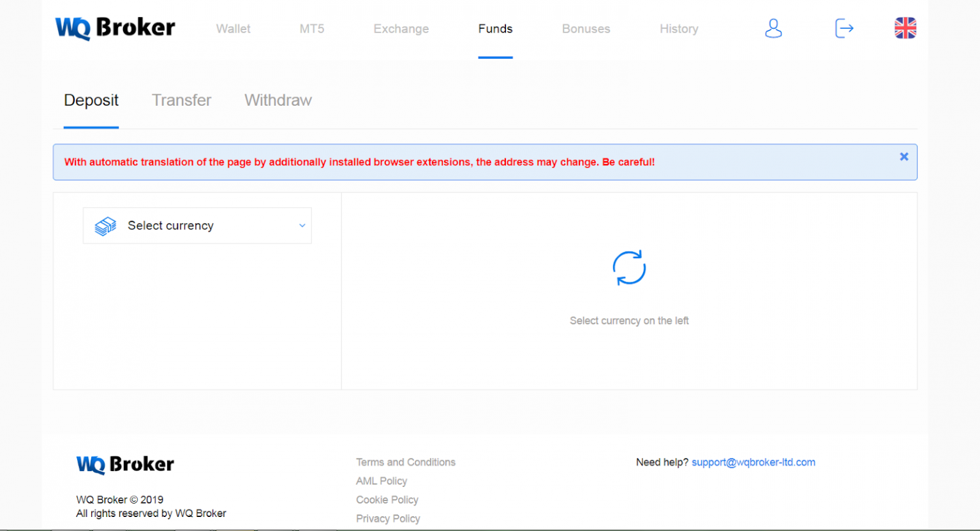Screen dimensions: 980x531
Task: Click the 'Need help?' label
Action: coord(662,462)
